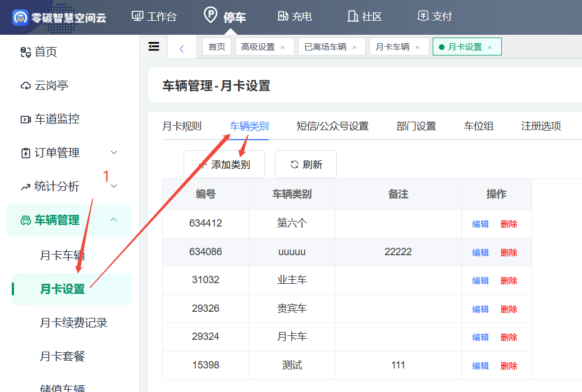Delete the 贵宾车 category row
This screenshot has height=392, width=582.
[509, 310]
